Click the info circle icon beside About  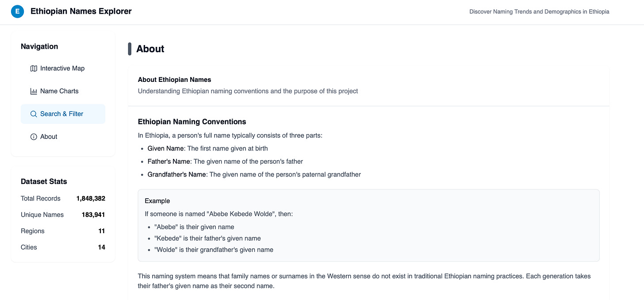tap(34, 137)
